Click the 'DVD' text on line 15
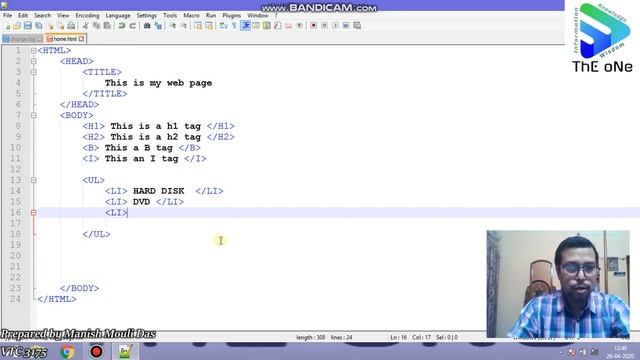 tap(141, 202)
